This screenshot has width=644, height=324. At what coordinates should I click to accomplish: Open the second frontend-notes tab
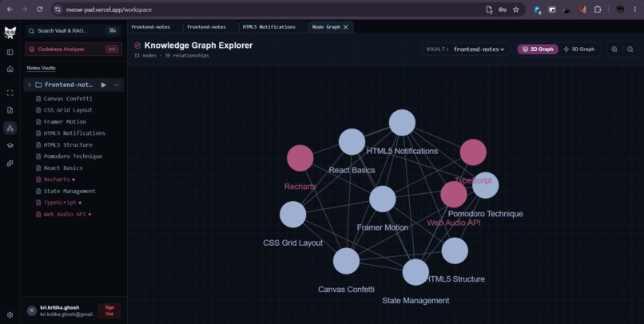point(211,26)
